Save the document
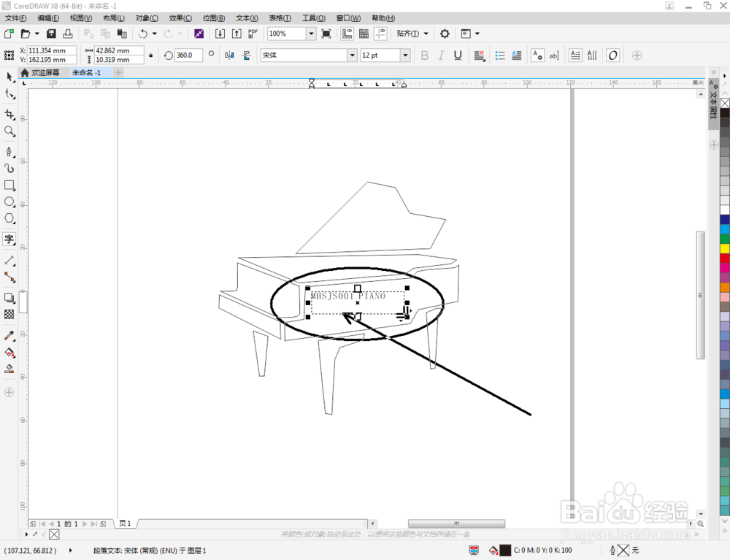The width and height of the screenshot is (730, 560). click(51, 34)
